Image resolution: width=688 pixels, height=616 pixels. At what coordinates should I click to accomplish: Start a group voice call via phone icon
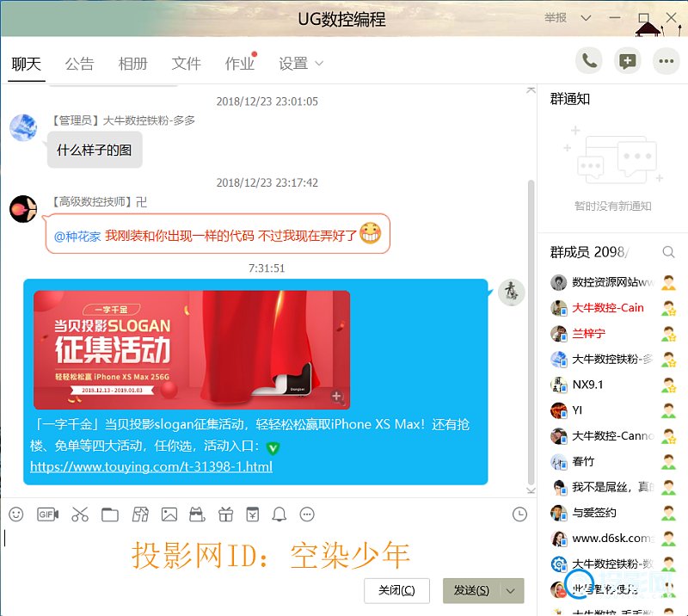(x=589, y=61)
